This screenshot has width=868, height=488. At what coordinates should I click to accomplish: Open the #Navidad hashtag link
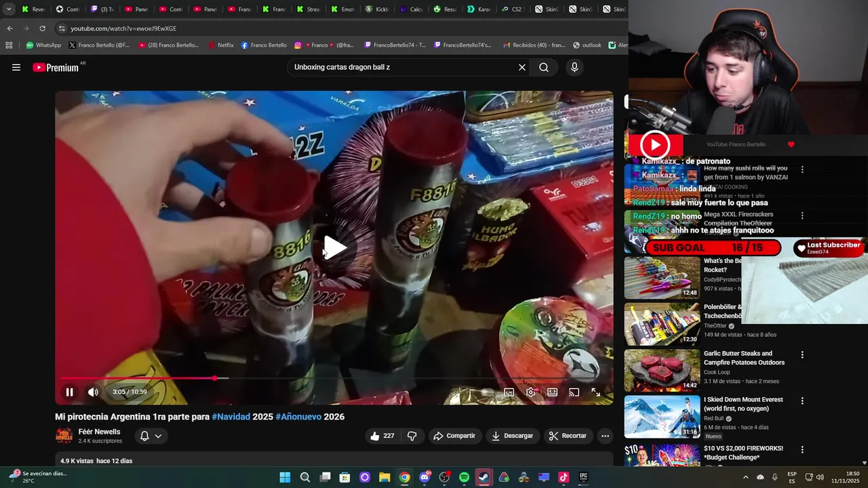pyautogui.click(x=231, y=417)
